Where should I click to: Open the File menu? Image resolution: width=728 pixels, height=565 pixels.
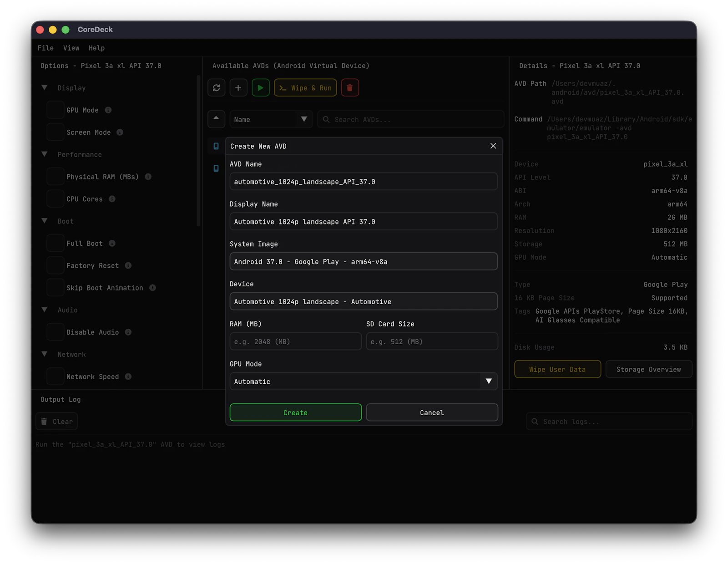click(x=45, y=48)
